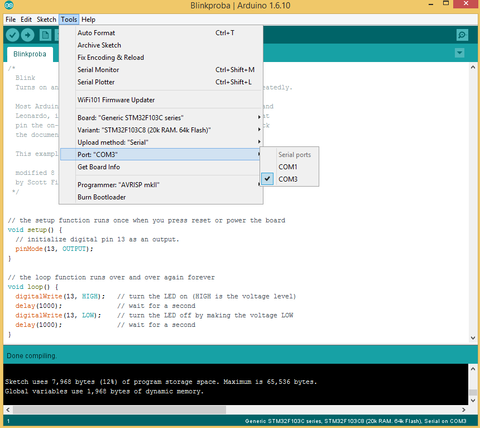Expand Board Generic STM32F103C series submenu

161,118
